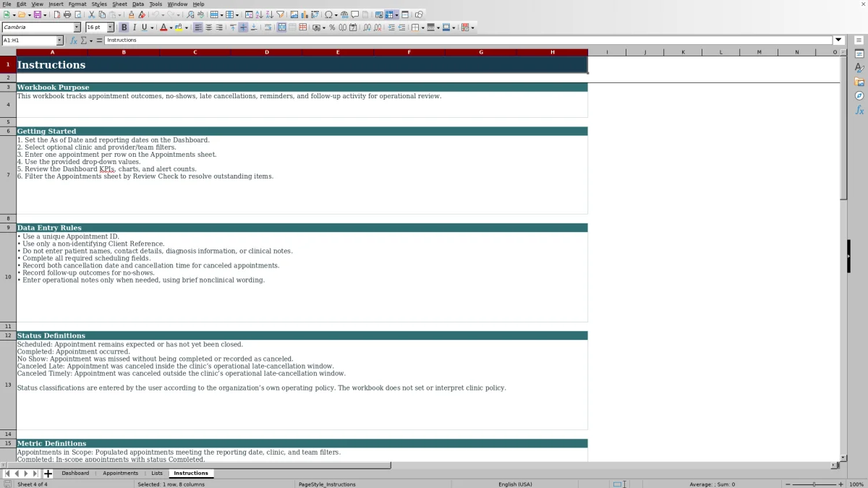Open font color dropdown arrow
868x488 pixels.
(171, 27)
